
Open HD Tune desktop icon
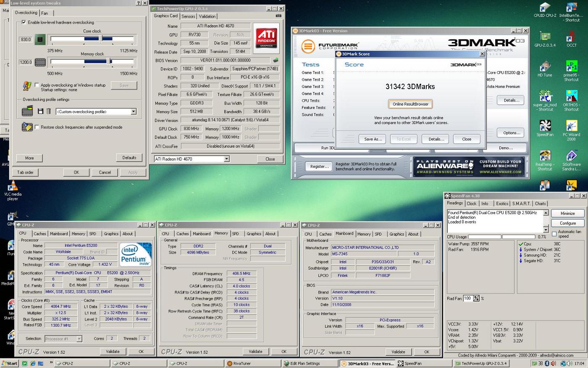545,69
